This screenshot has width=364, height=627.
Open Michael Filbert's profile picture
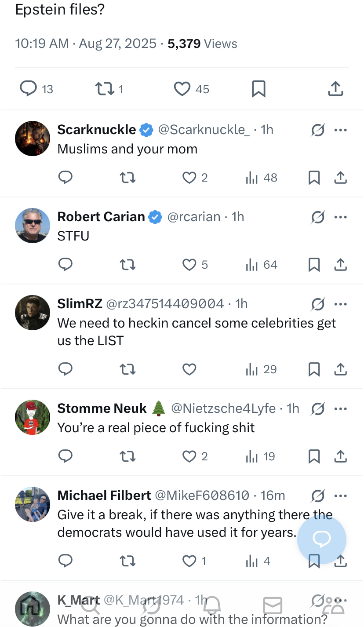[33, 504]
